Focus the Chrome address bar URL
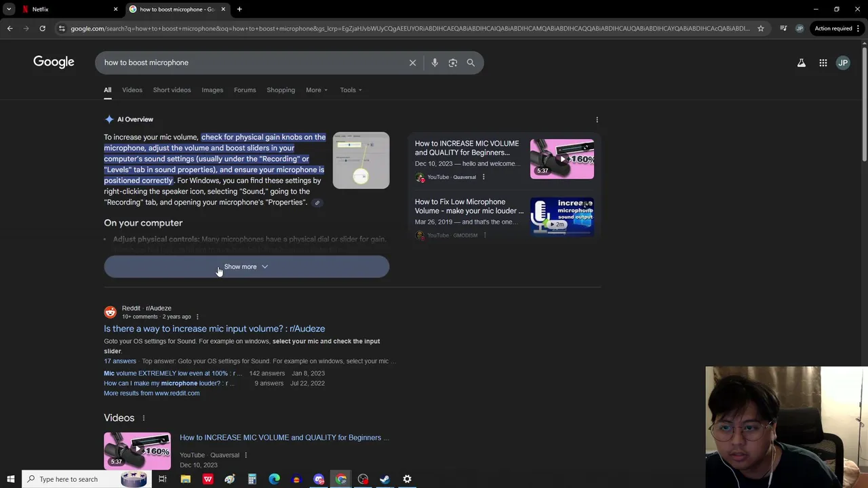Viewport: 868px width, 488px height. coord(410,28)
